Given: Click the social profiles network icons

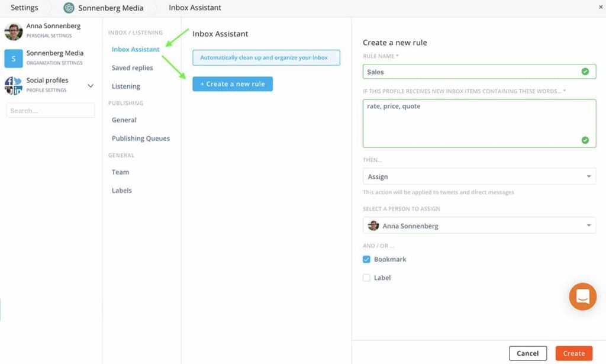Looking at the screenshot, I should pyautogui.click(x=14, y=85).
